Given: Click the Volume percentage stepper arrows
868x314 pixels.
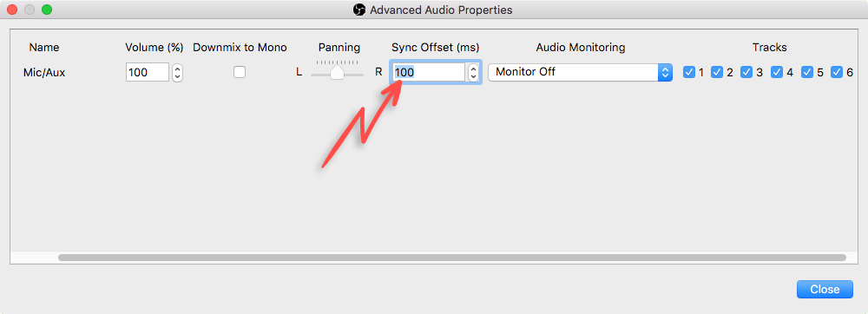Looking at the screenshot, I should coord(177,72).
